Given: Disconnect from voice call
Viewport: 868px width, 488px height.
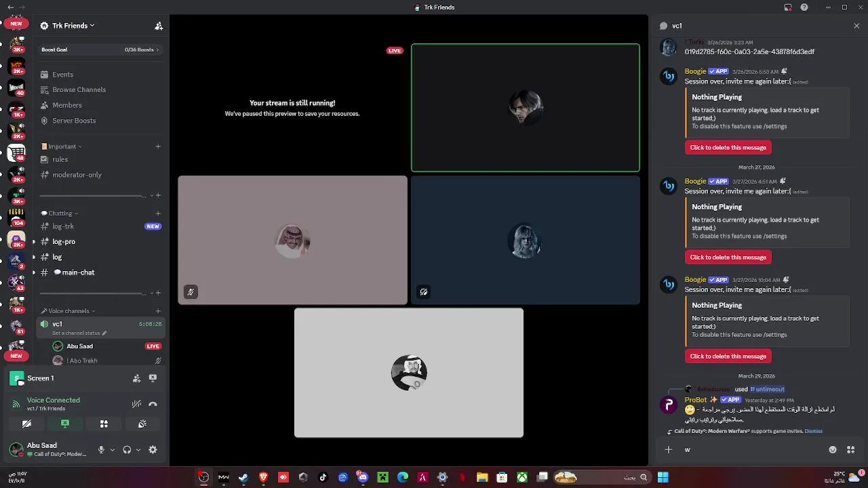Looking at the screenshot, I should [153, 404].
